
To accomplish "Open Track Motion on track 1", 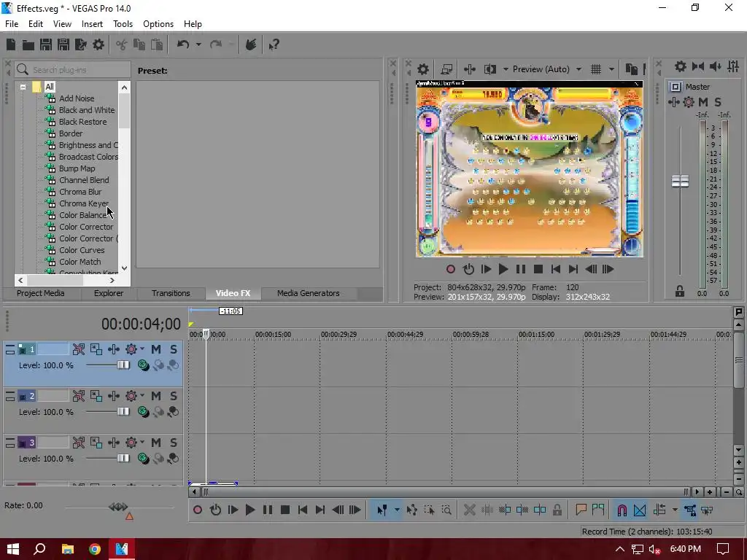I will click(96, 349).
